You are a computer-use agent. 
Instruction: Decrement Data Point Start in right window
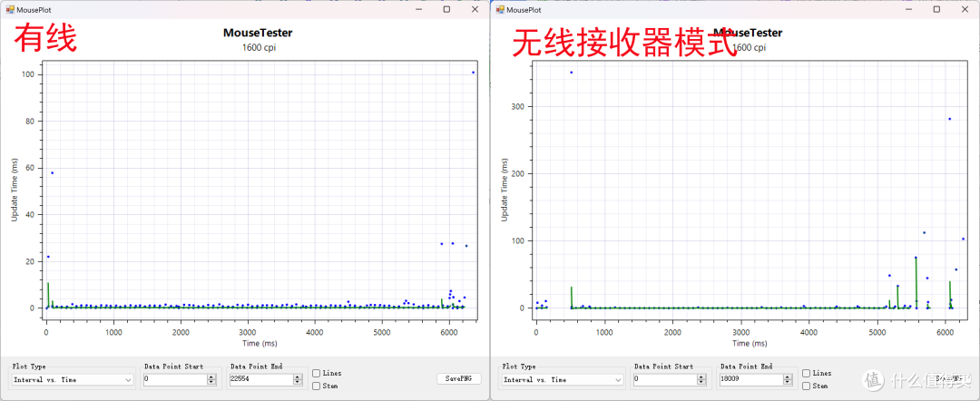(701, 382)
